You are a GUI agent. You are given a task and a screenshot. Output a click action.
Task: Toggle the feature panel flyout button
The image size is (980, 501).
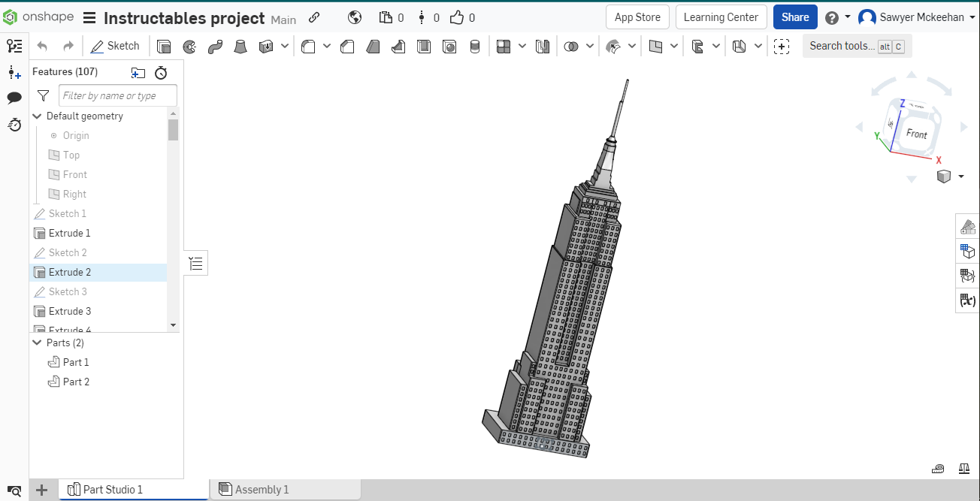click(x=196, y=264)
